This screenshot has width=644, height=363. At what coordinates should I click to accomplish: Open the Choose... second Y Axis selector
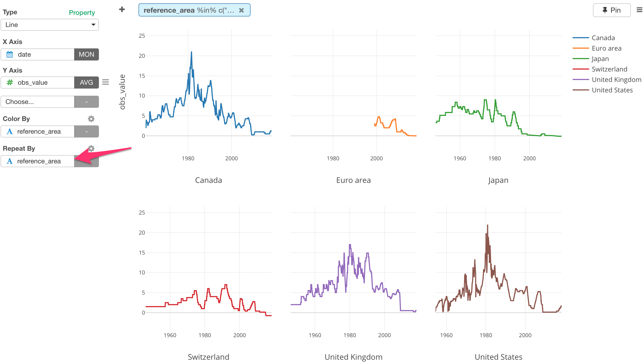(38, 102)
